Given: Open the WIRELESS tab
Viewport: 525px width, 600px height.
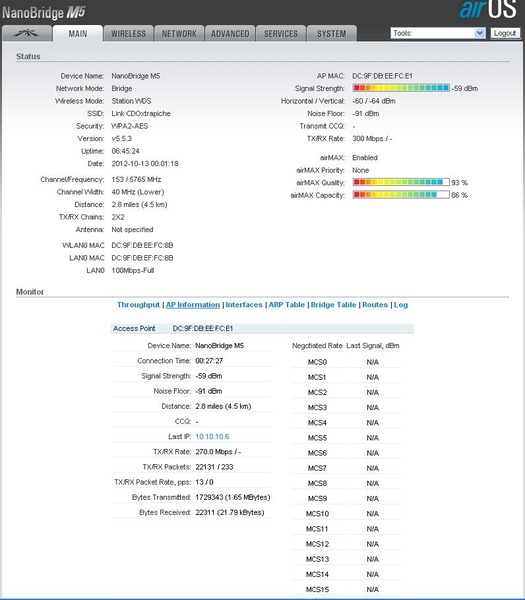Looking at the screenshot, I should (x=129, y=34).
